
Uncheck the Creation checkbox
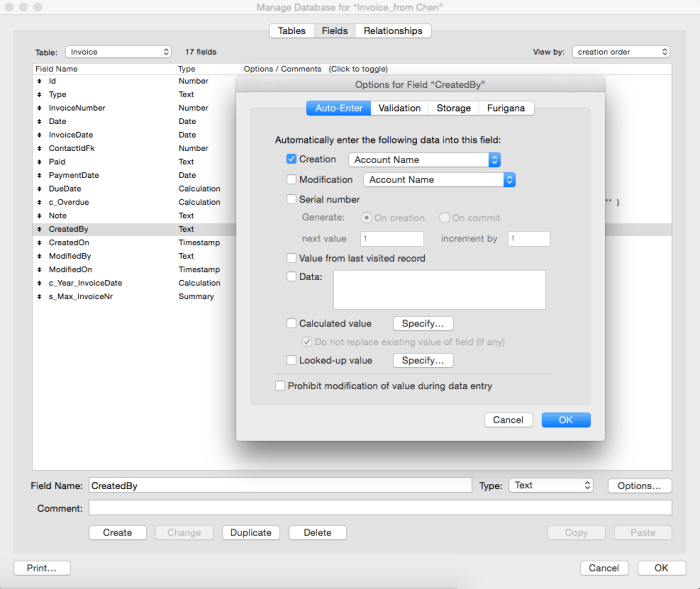291,159
